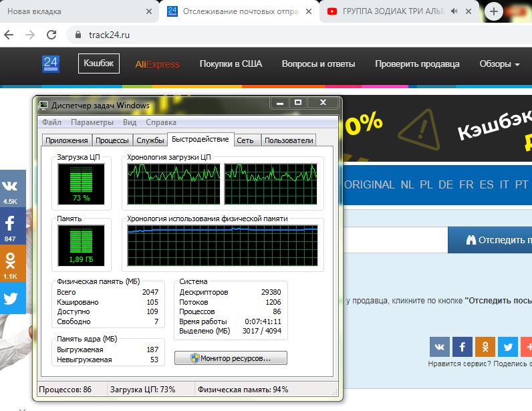Open the AliExpress nav link
Screen dimensions: 532x411
tap(158, 63)
